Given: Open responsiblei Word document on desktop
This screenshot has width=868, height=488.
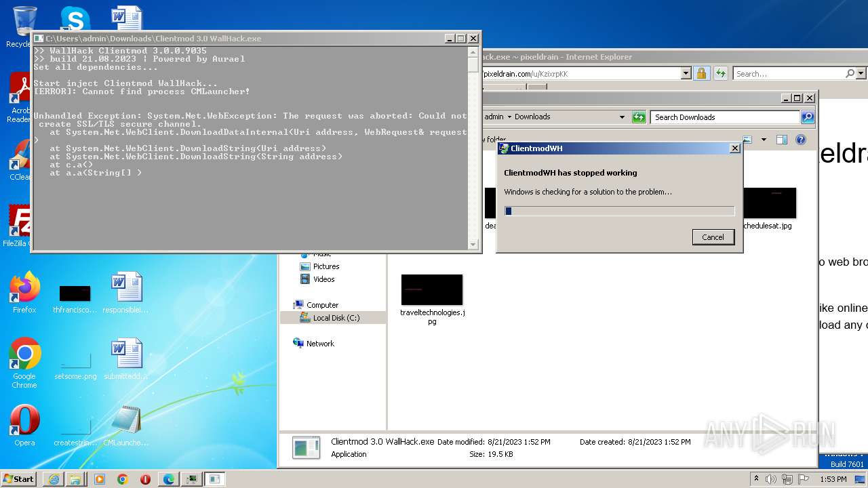Looking at the screenshot, I should click(126, 293).
